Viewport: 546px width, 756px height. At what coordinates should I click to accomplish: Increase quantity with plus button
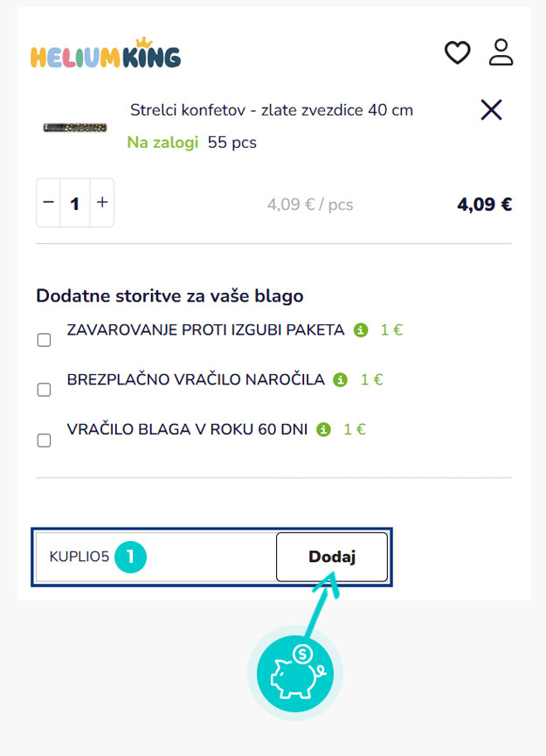click(102, 203)
